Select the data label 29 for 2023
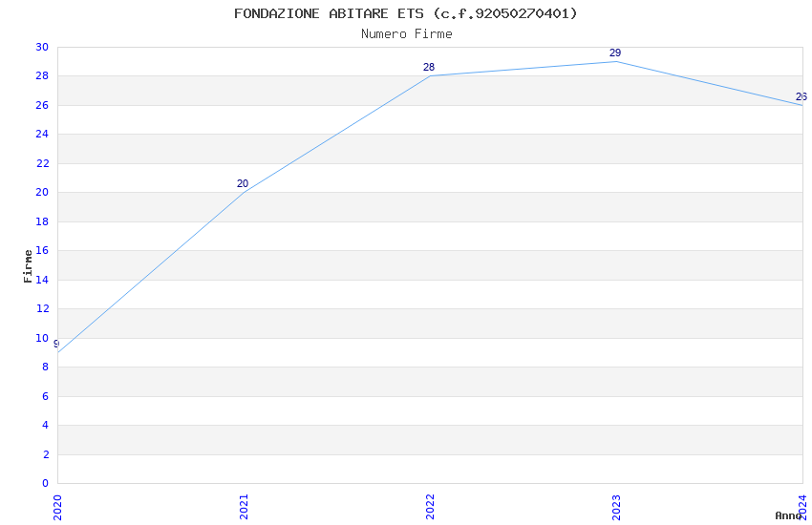812x525 pixels. (615, 52)
